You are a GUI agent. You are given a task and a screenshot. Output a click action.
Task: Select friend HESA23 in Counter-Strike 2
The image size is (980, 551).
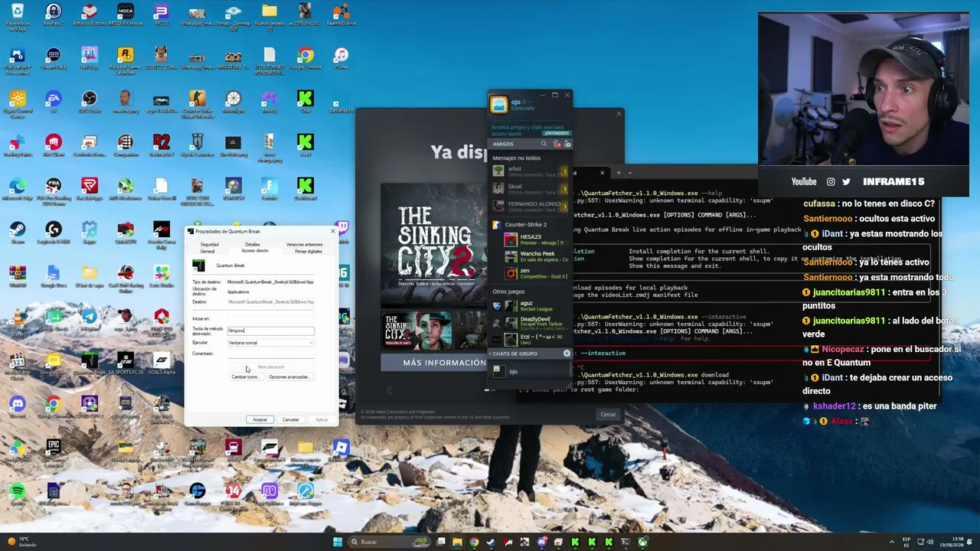tap(536, 240)
